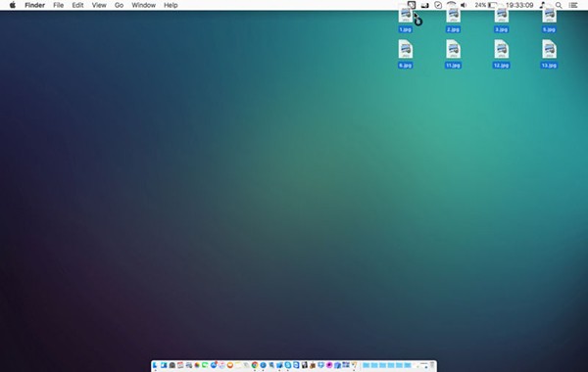Viewport: 588px width, 372px height.
Task: Open the volume control in menu bar
Action: click(464, 5)
